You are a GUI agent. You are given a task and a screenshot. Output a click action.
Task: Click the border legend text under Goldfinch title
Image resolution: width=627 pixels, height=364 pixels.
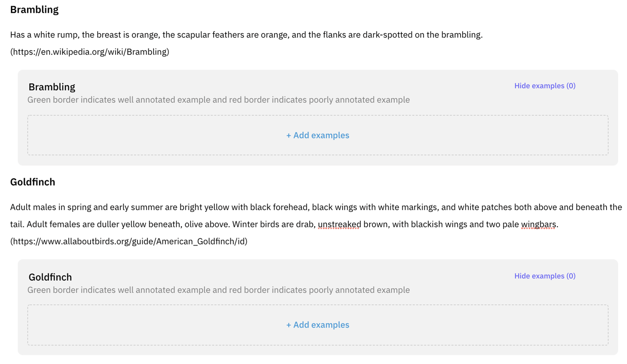[218, 290]
